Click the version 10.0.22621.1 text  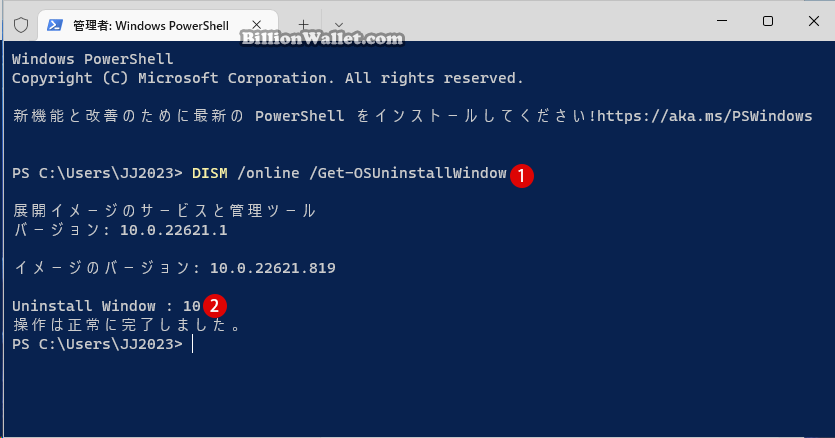[x=174, y=230]
